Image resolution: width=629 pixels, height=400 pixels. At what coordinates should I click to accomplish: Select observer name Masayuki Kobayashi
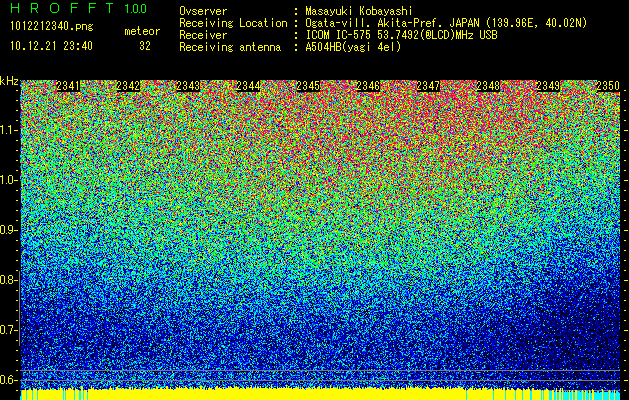(359, 11)
